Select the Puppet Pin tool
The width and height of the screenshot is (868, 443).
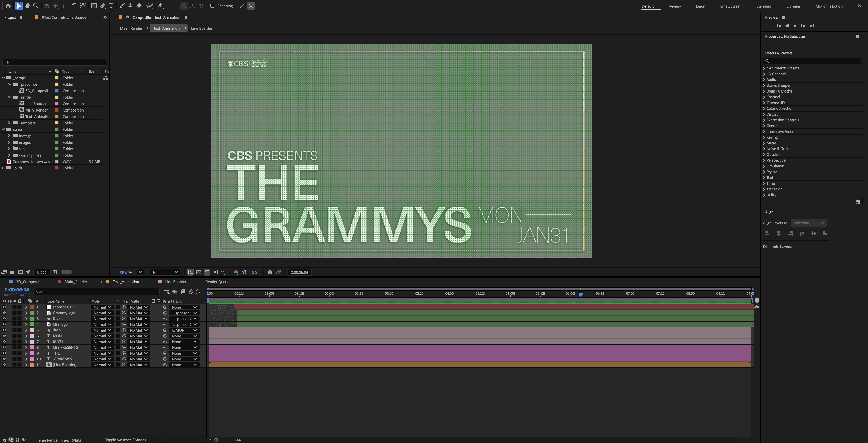pyautogui.click(x=160, y=6)
